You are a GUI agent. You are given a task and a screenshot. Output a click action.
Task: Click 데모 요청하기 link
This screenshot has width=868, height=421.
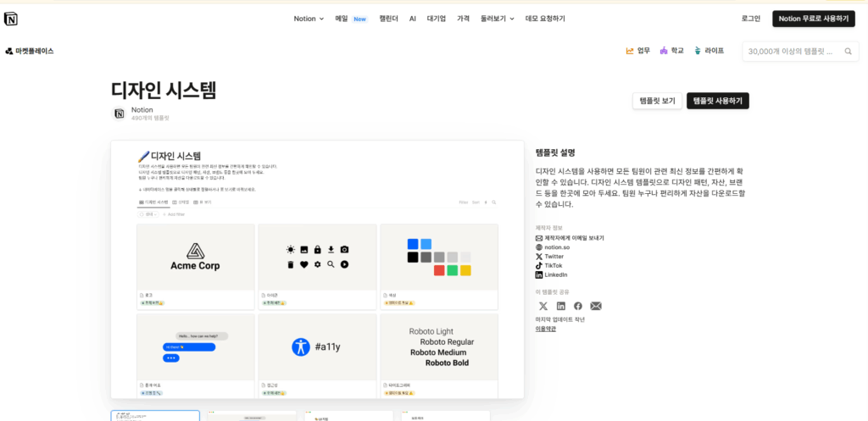545,19
